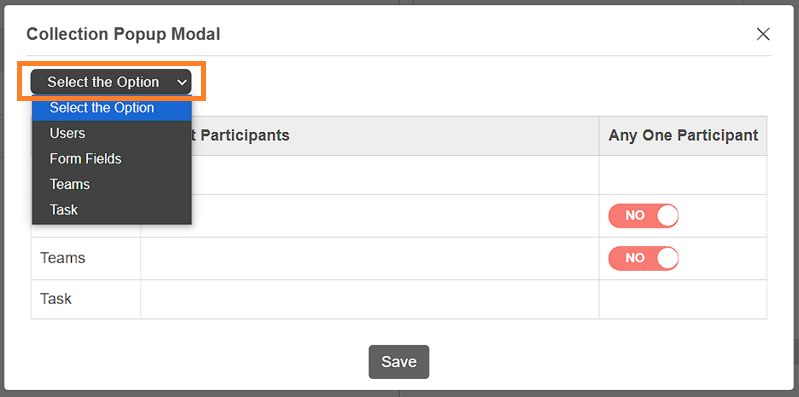Click the Teams label in the table
Screen dimensions: 799x397
point(63,258)
